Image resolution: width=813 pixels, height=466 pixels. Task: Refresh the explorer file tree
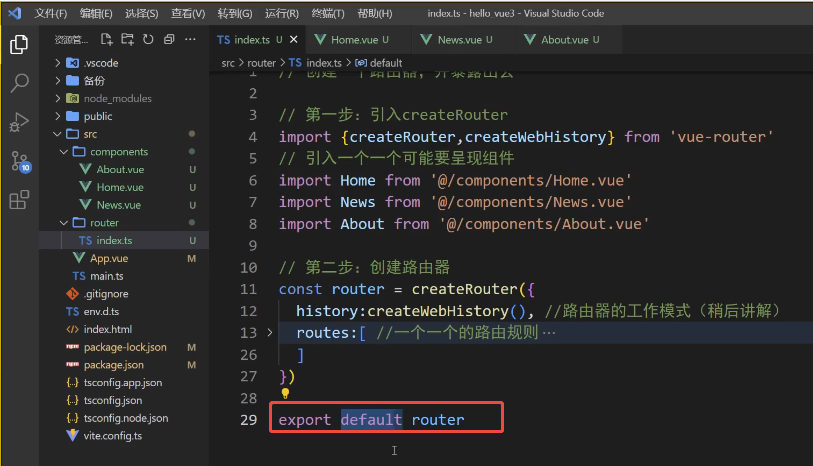(148, 39)
